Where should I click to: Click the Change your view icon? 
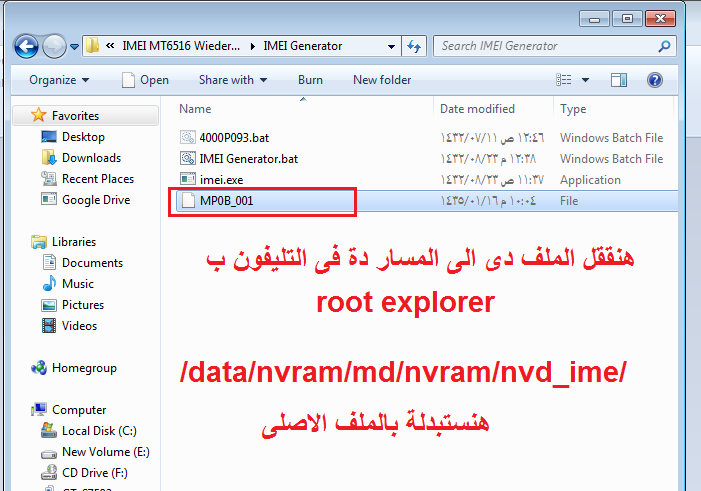(x=564, y=80)
